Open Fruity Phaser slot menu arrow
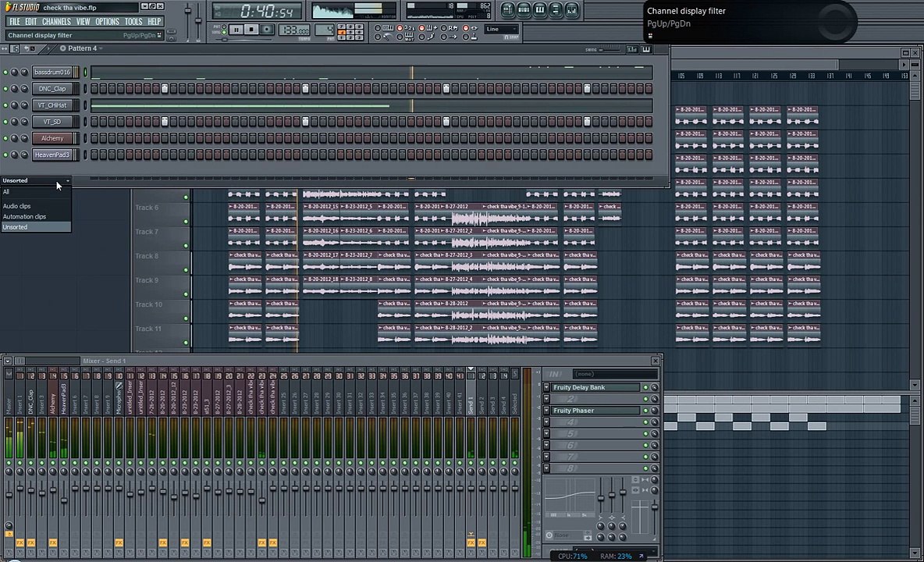Viewport: 924px width, 562px height. [x=546, y=411]
